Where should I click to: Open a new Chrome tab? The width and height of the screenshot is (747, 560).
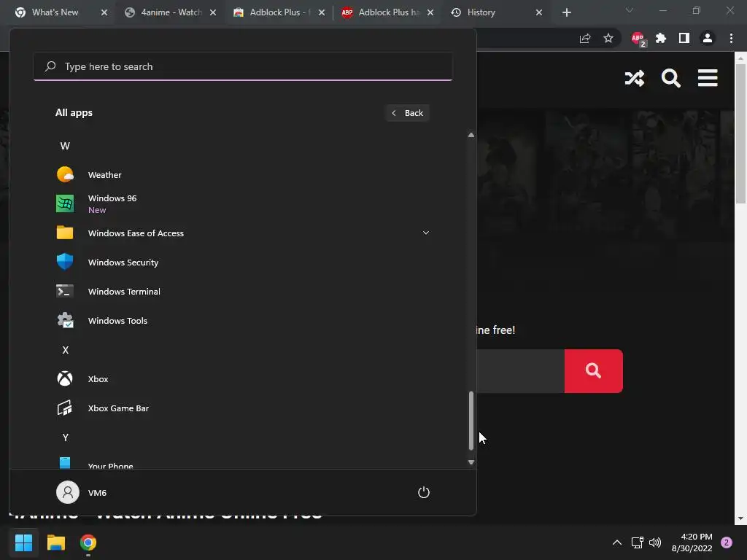(x=566, y=12)
